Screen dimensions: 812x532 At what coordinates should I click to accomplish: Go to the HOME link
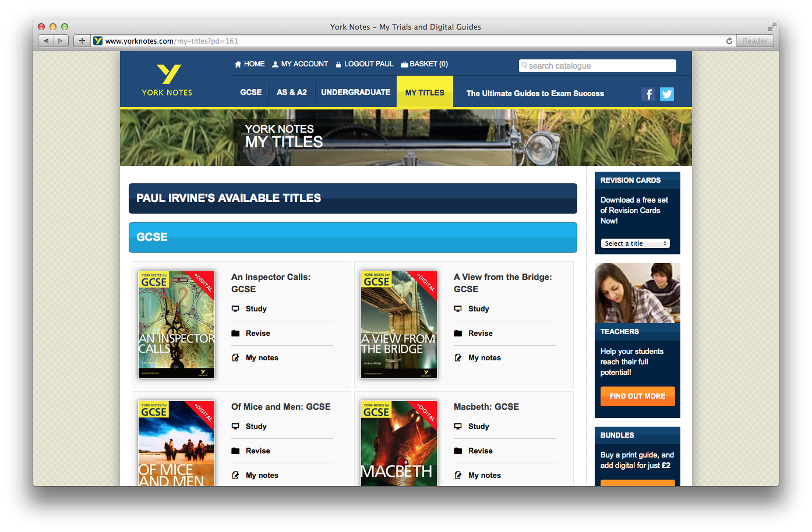pyautogui.click(x=254, y=64)
